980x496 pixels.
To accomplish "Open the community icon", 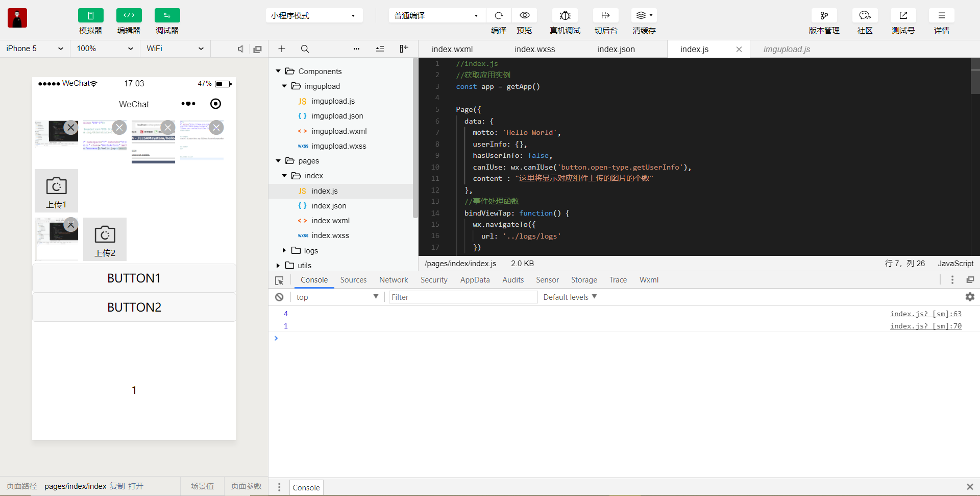I will 865,15.
